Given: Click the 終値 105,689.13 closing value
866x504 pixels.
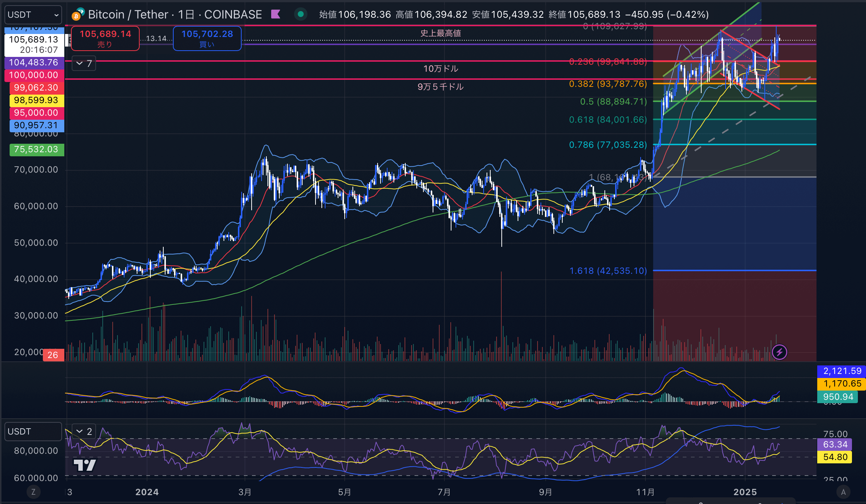Looking at the screenshot, I should point(585,14).
